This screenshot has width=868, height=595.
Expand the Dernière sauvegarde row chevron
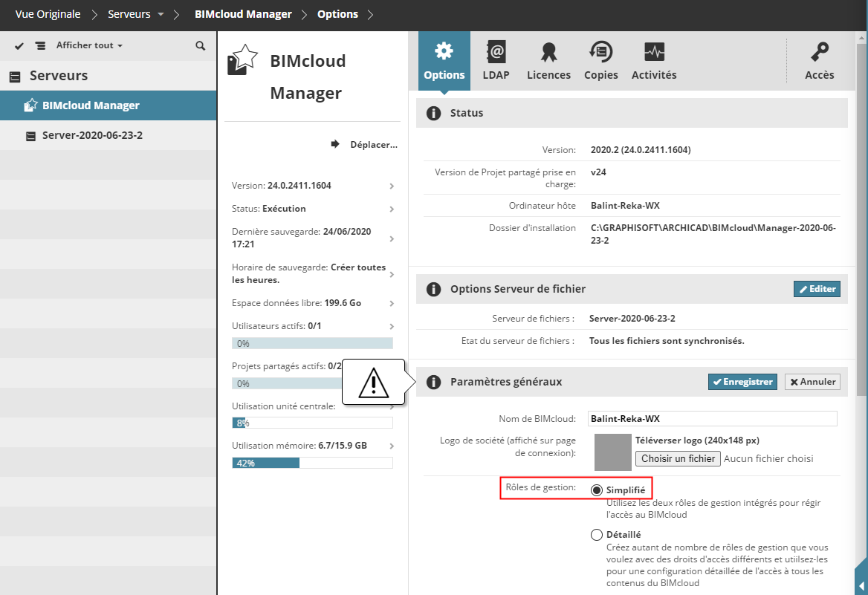click(392, 238)
